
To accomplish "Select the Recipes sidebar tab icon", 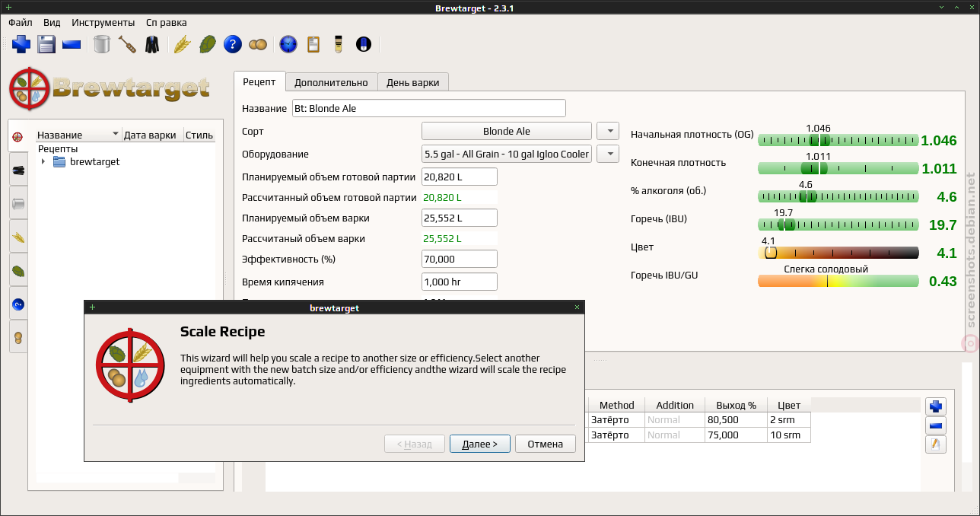I will coord(18,137).
